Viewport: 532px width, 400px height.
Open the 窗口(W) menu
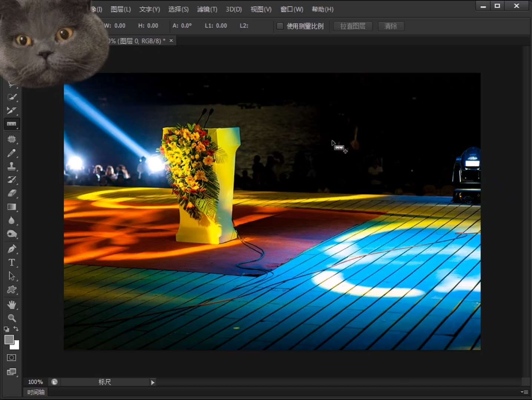click(292, 9)
